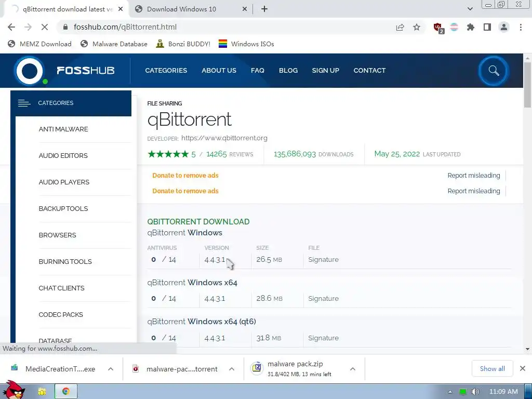Close the Download Windows 10 tab

tap(245, 9)
